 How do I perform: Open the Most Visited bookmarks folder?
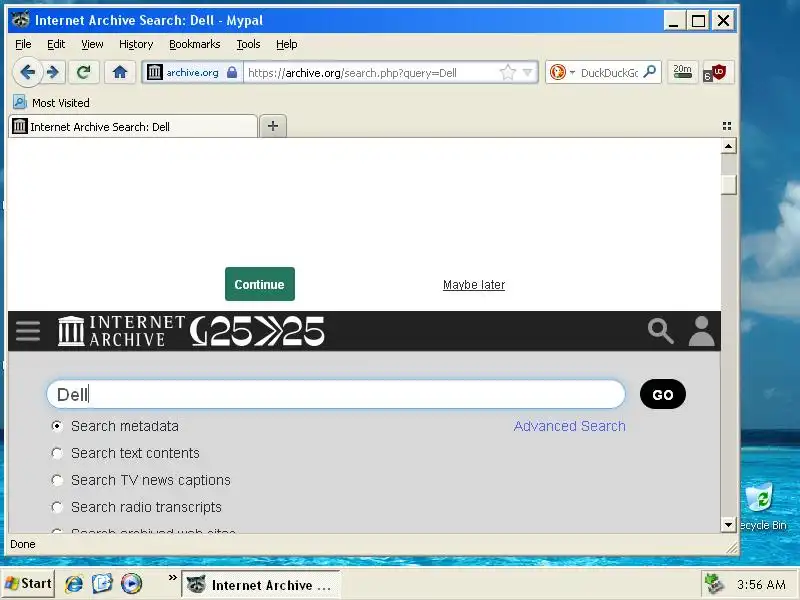(x=51, y=103)
